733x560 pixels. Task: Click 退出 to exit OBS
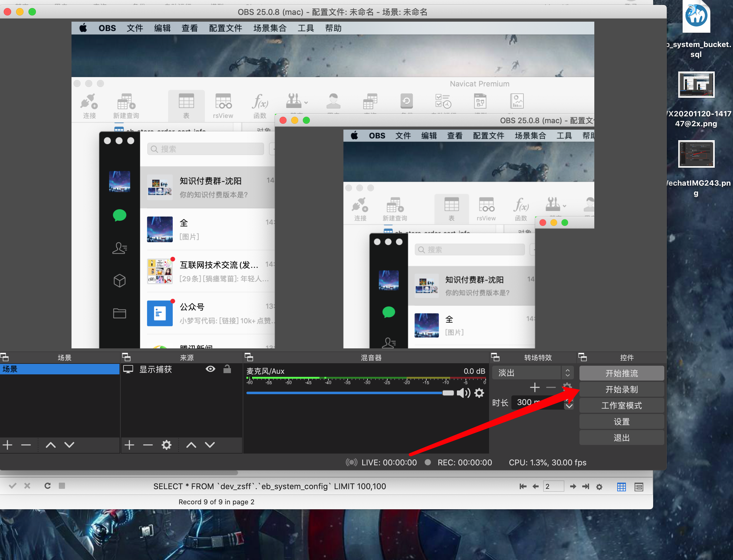622,438
